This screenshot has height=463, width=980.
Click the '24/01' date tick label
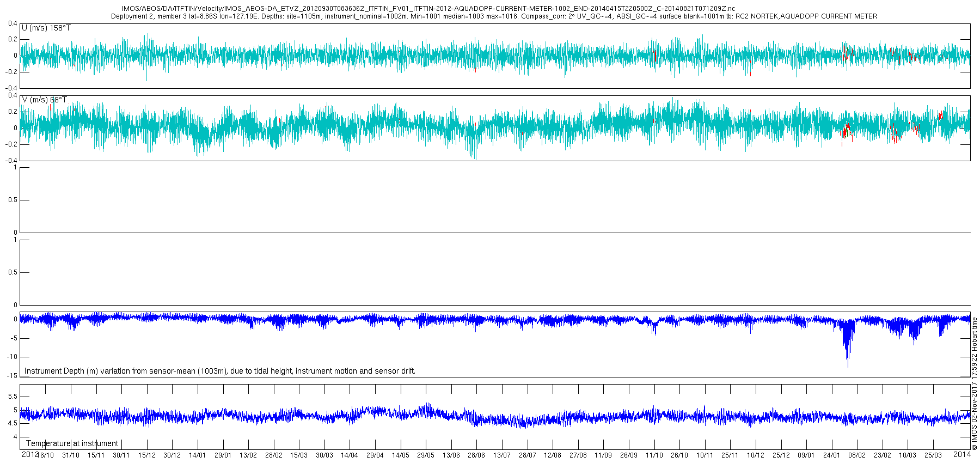point(831,455)
